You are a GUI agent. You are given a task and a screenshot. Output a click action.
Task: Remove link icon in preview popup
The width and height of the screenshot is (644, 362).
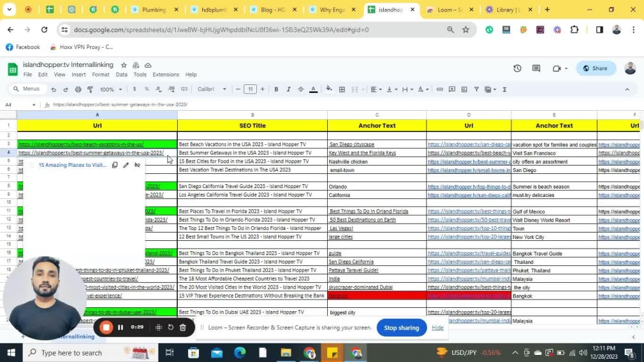[137, 165]
